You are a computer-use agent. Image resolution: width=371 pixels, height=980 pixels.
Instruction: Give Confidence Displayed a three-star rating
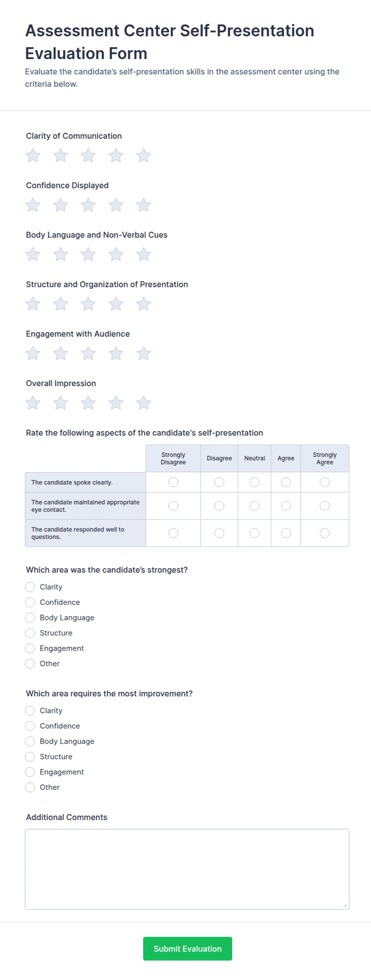pos(88,205)
